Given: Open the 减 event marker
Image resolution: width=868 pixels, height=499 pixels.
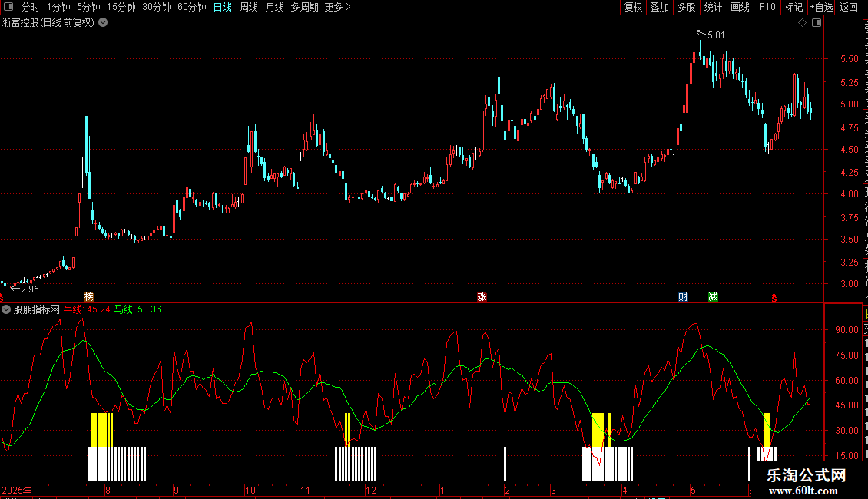Looking at the screenshot, I should 713,297.
